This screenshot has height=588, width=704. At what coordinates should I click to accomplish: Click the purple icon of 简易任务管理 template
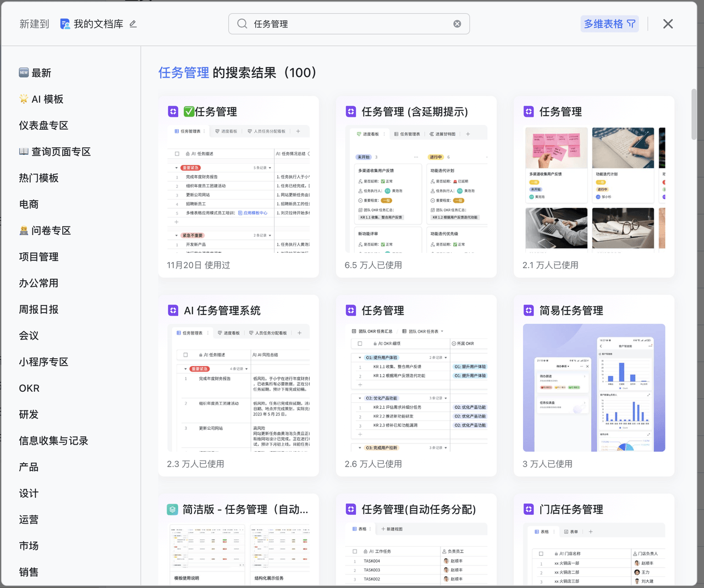pos(529,310)
